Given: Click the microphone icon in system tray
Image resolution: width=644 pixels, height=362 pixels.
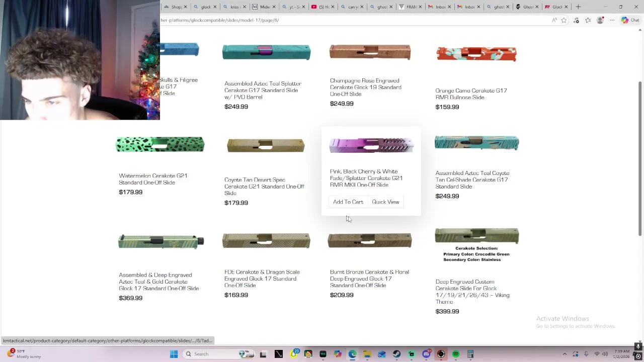Looking at the screenshot, I should tap(586, 354).
